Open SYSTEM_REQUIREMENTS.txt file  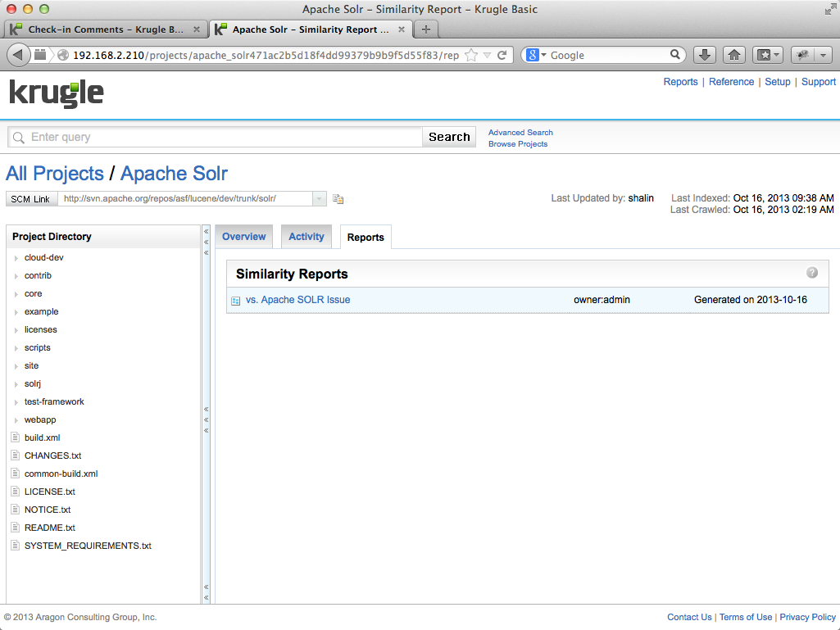[x=88, y=546]
